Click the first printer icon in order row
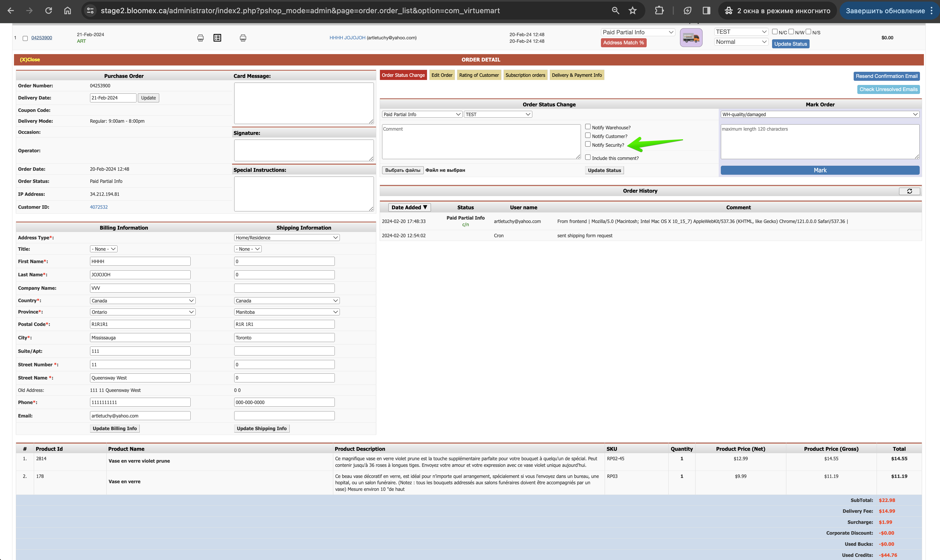 click(200, 38)
